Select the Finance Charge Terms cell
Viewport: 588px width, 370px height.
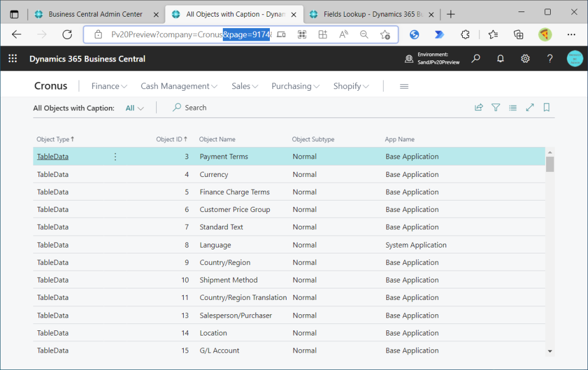click(x=234, y=192)
